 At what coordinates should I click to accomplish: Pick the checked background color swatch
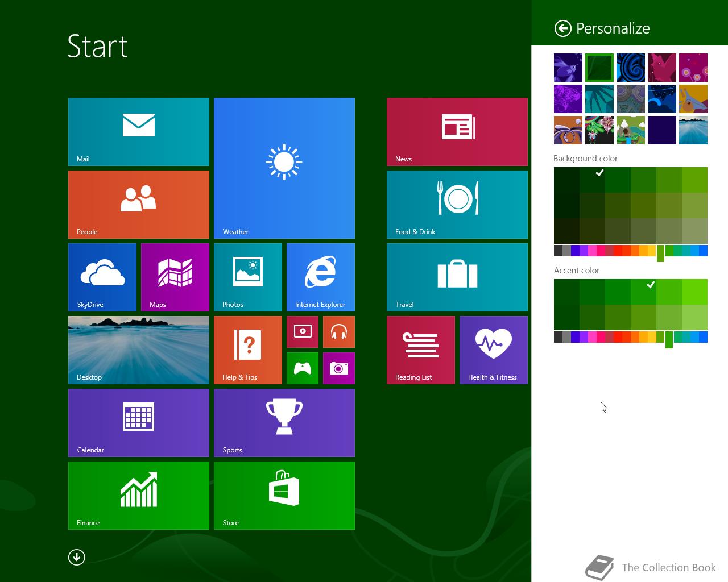pyautogui.click(x=593, y=180)
